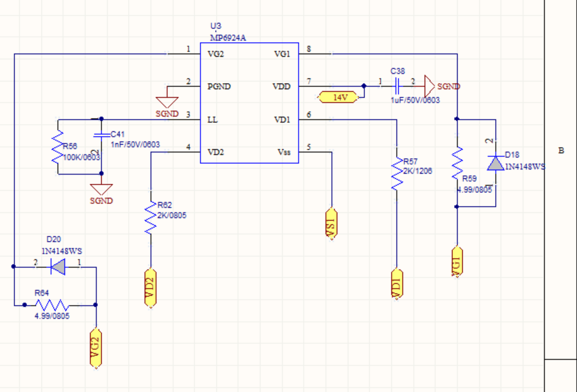Image resolution: width=577 pixels, height=392 pixels.
Task: Click the 1N4148WS label beside D18
Action: [525, 167]
